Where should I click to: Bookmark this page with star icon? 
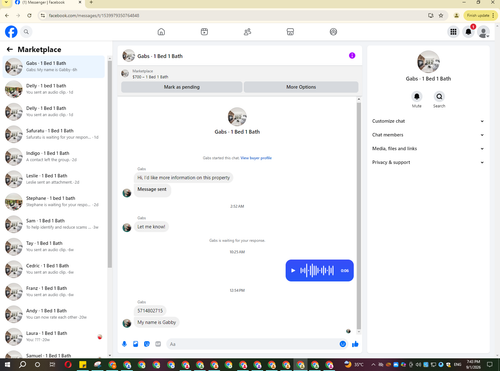[441, 15]
